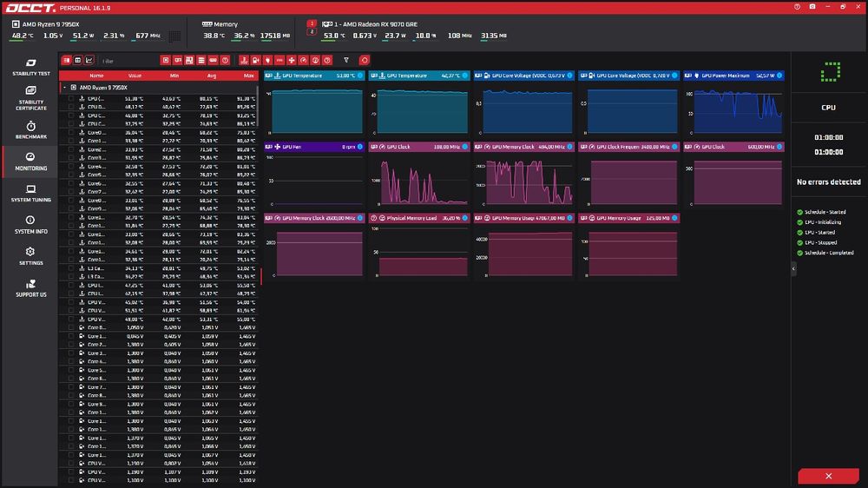Open info menu of GPU Clock 100 MHz graph
This screenshot has height=488, width=868.
tap(465, 147)
